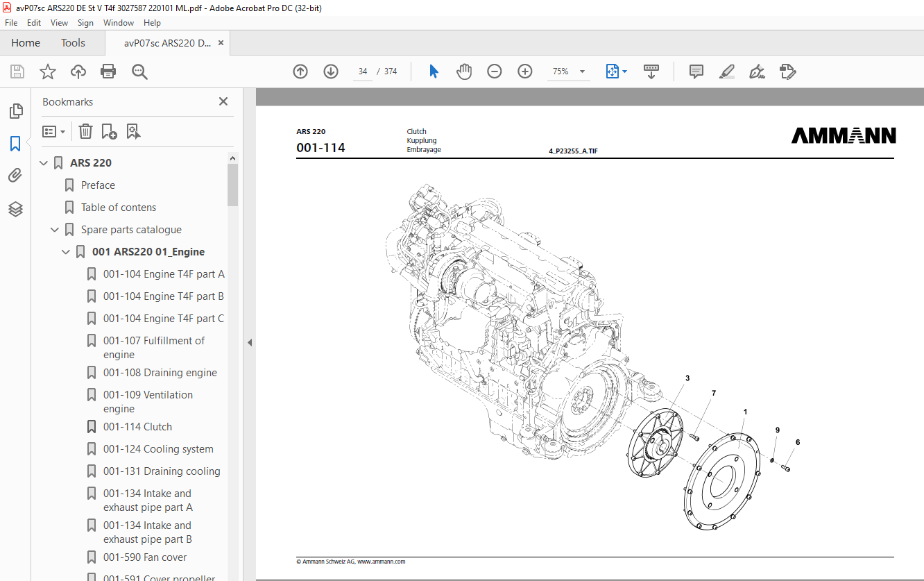Click the Print icon
Viewport: 924px width, 581px height.
pos(108,71)
